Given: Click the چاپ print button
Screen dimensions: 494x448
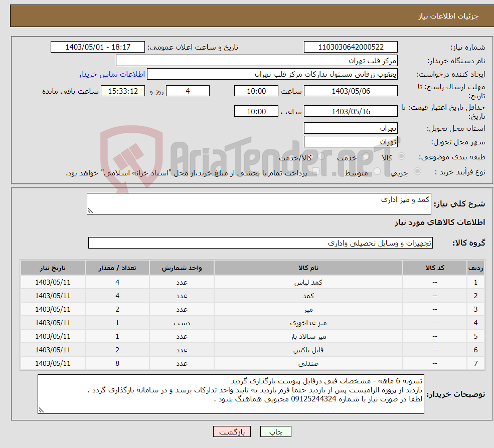Looking at the screenshot, I should (276, 431).
